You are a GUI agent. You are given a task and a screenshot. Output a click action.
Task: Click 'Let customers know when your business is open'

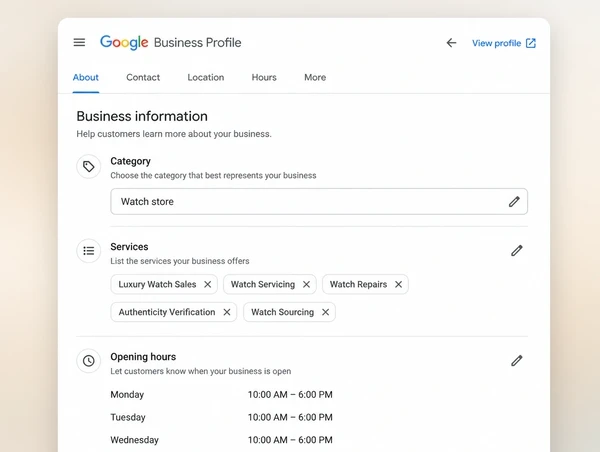[201, 371]
